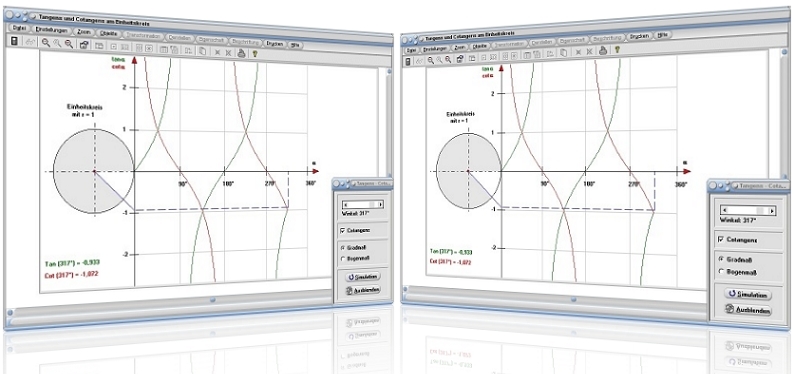Open Datei menu in right window
The width and height of the screenshot is (794, 374).
411,51
